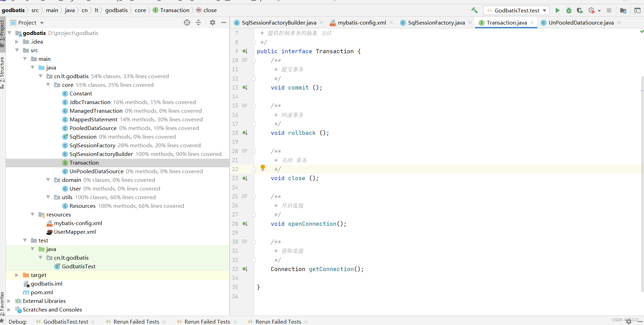This screenshot has width=644, height=325.
Task: Select godbatis.iml file in tree
Action: 46,284
